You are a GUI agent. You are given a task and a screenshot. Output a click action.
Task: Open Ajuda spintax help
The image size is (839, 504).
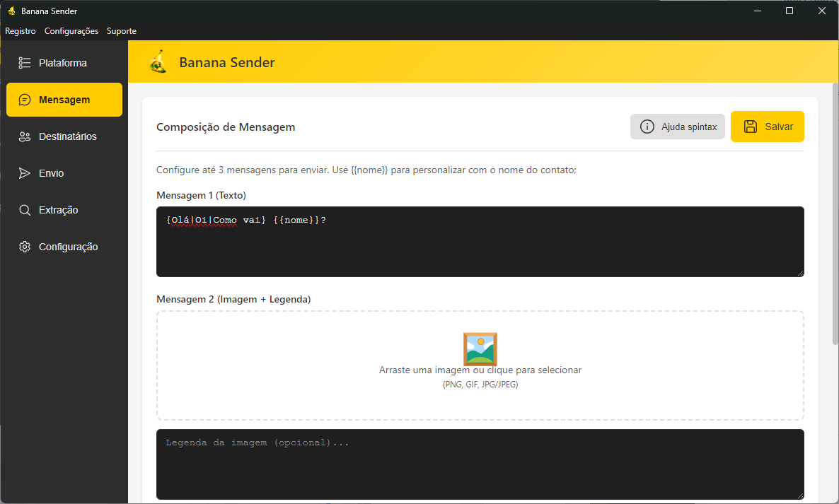pos(677,127)
